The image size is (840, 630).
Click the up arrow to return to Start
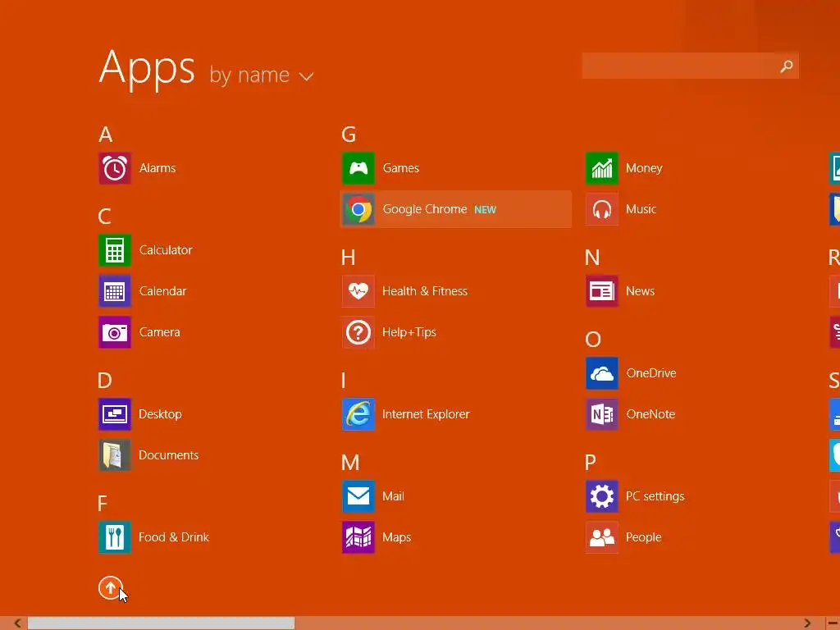pos(111,588)
